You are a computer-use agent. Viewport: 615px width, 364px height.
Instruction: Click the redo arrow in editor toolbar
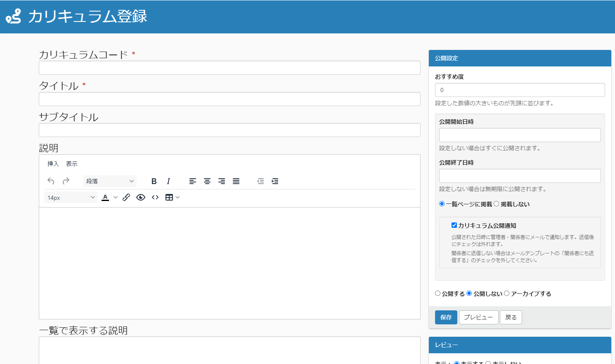click(66, 181)
